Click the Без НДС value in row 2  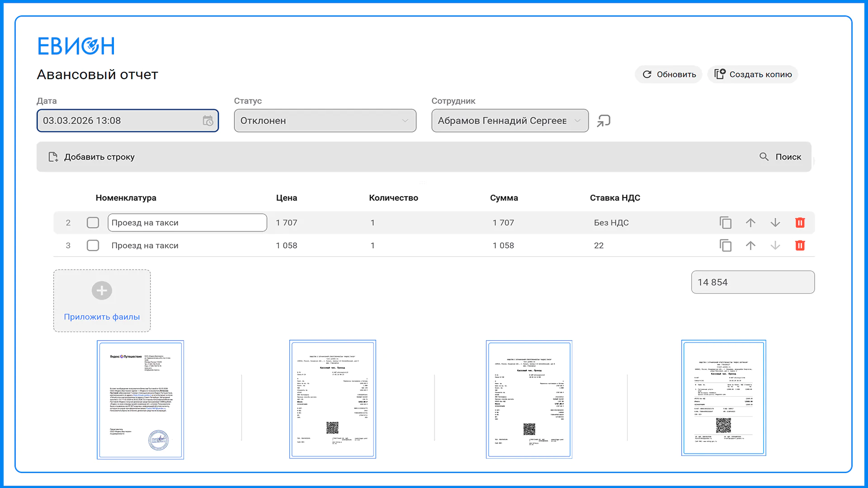click(x=611, y=223)
